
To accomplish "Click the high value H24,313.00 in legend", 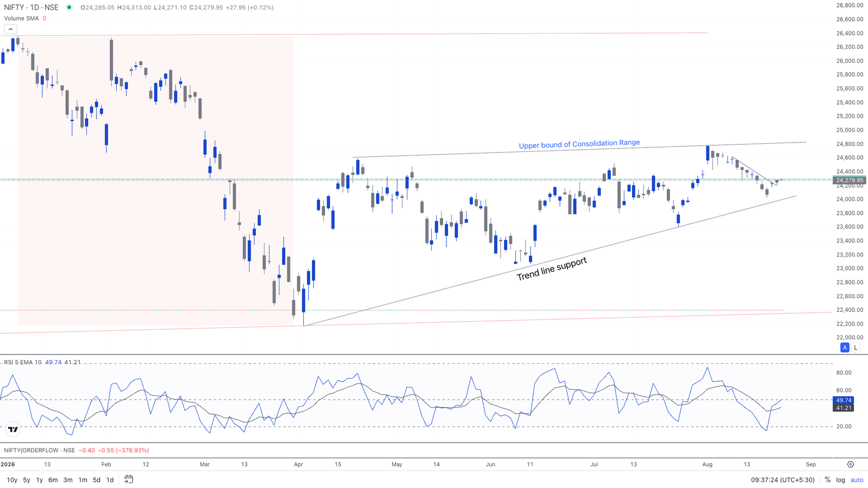I will tap(134, 8).
